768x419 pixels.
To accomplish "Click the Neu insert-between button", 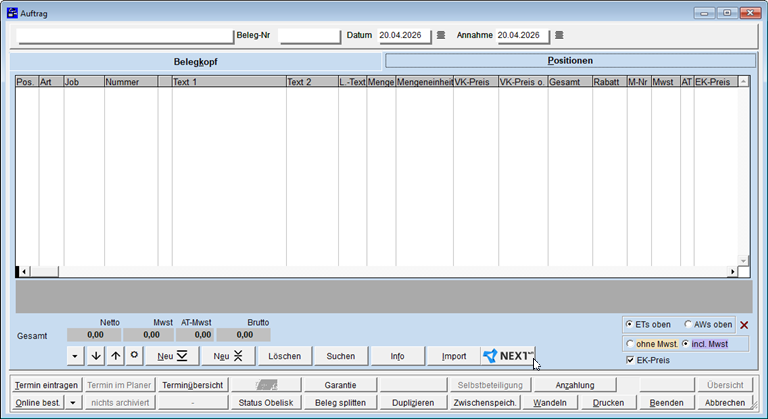I will [x=228, y=356].
